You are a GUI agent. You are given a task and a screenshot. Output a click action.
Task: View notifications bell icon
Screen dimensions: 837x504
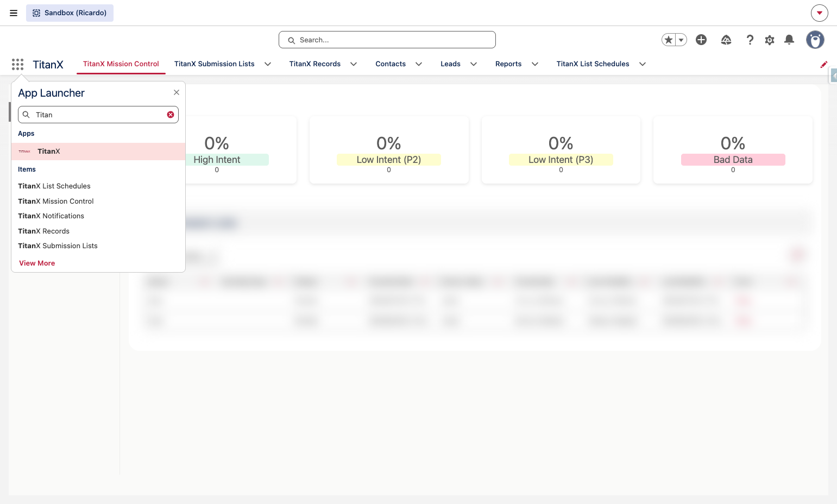point(789,40)
